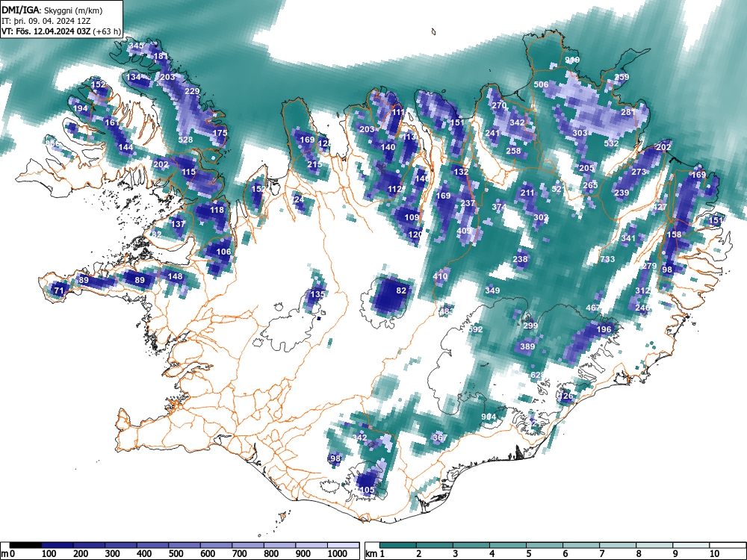This screenshot has height=560, width=747.
Task: Click the visibility value 733
Action: point(607,259)
